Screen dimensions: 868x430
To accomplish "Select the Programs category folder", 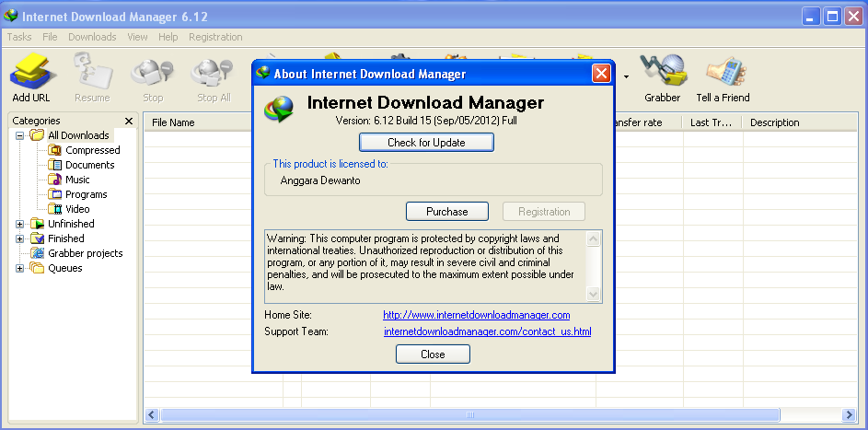I will [77, 194].
